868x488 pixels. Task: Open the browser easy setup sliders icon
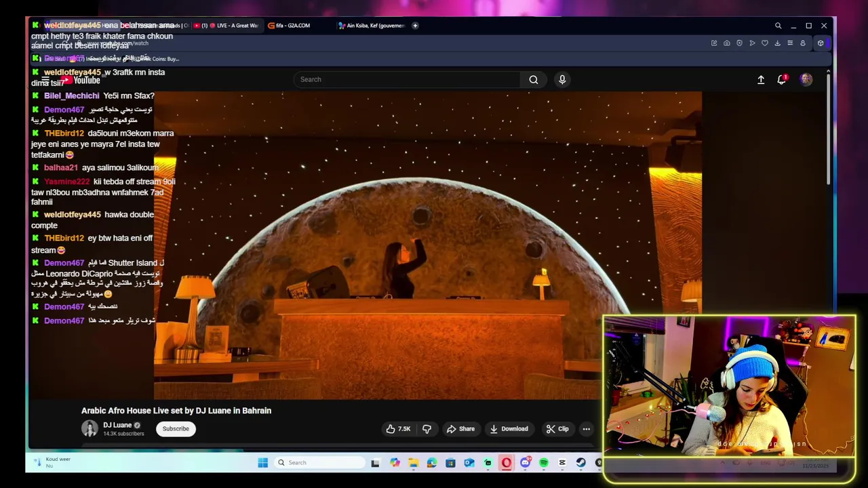790,43
